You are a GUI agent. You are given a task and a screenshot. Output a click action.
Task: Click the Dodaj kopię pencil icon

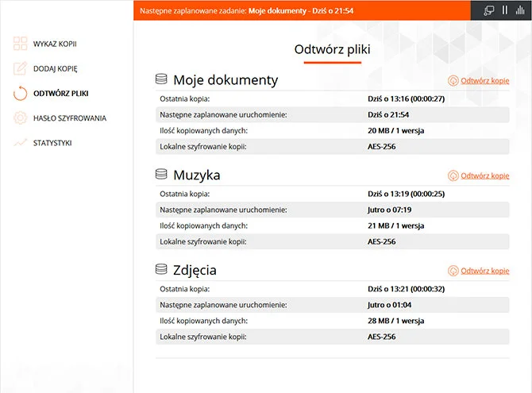[x=21, y=68]
